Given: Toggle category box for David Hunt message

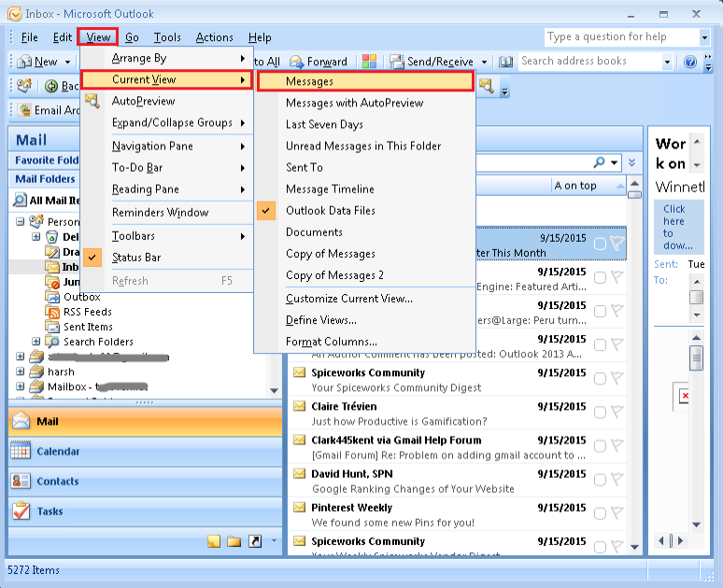Looking at the screenshot, I should coord(600,480).
